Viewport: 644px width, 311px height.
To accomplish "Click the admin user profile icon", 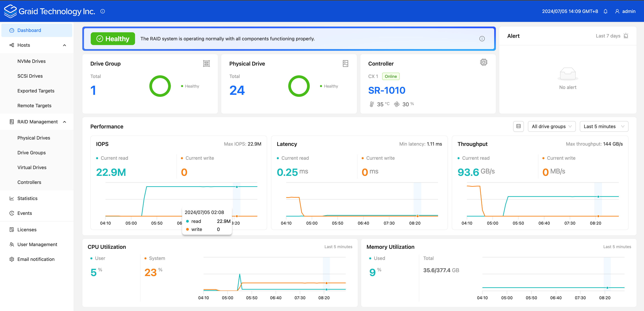I will [617, 11].
